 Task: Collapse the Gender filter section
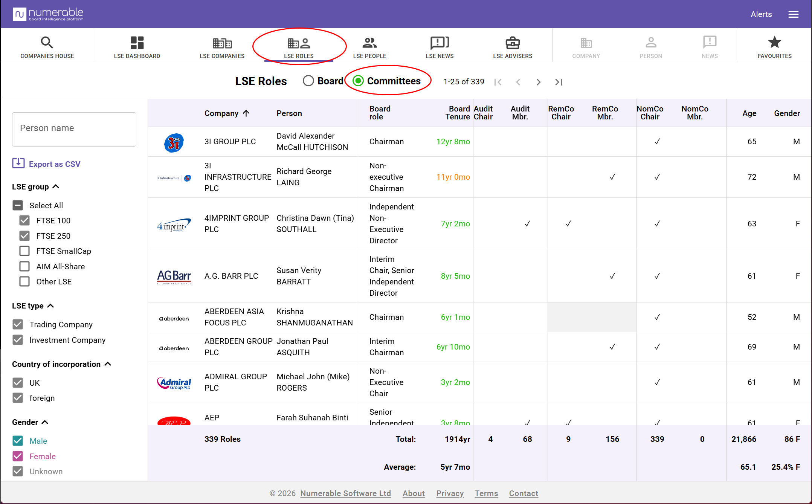pos(45,422)
